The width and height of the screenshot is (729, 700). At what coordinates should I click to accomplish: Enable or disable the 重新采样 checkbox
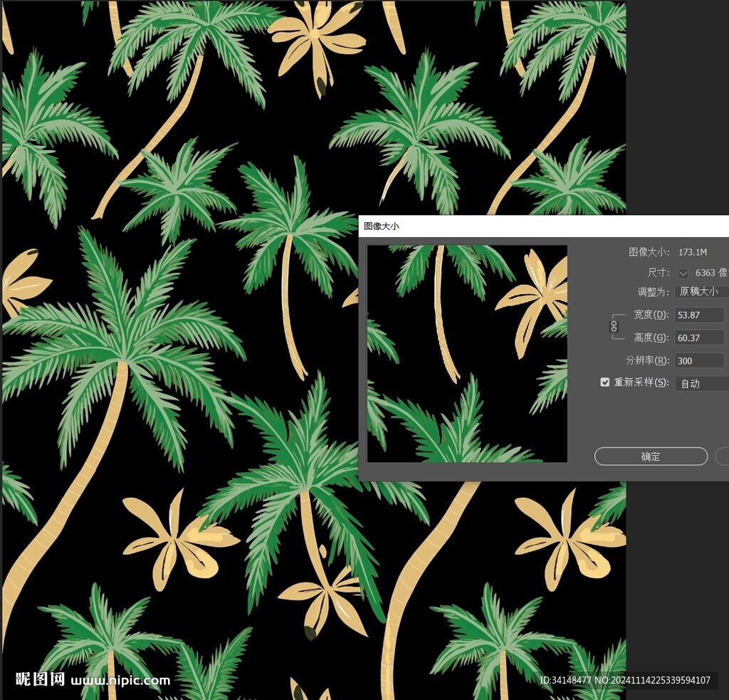(x=605, y=382)
